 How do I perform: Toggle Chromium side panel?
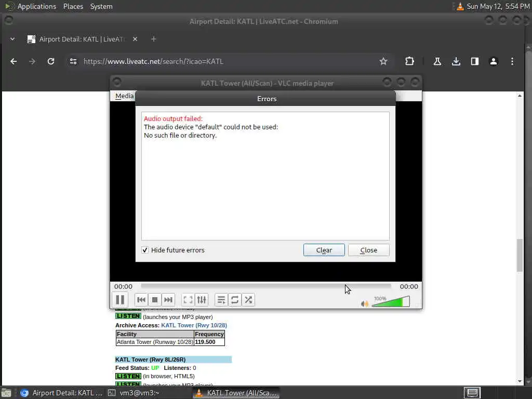[x=475, y=61]
